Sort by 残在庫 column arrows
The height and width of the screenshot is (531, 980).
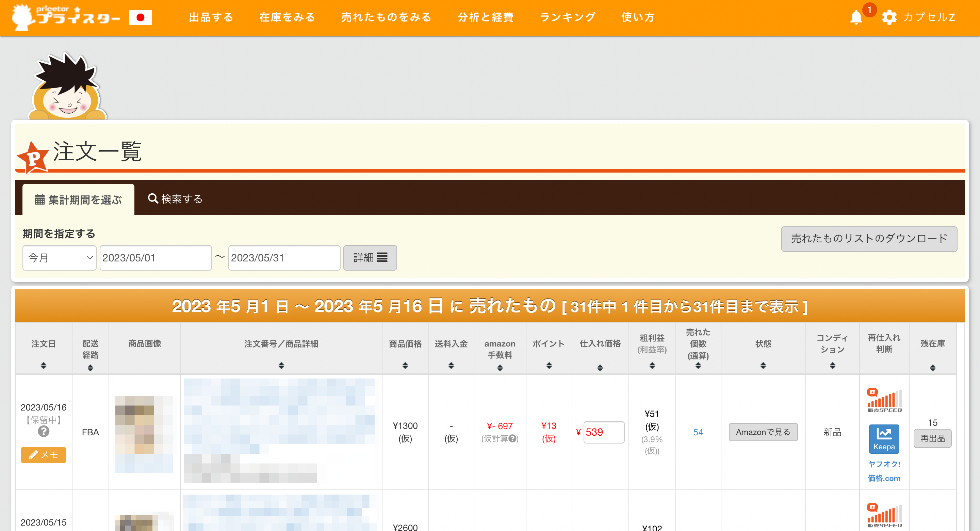[932, 368]
